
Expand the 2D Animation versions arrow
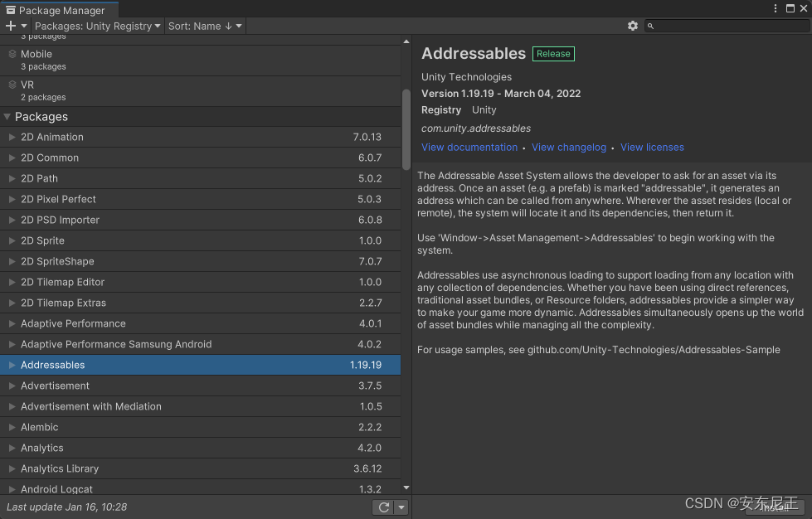coord(12,137)
